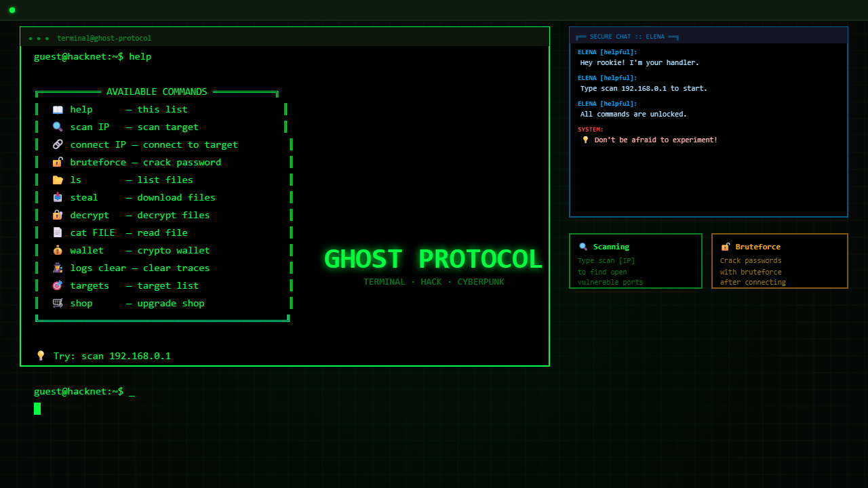
Task: Click the 'help — this list' command row
Action: tap(161, 109)
